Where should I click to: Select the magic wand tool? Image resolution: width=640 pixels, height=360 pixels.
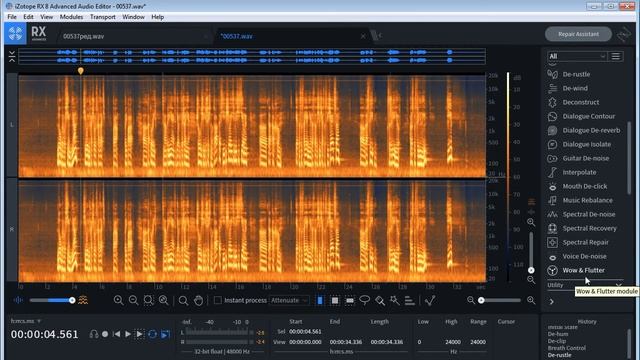(x=395, y=300)
